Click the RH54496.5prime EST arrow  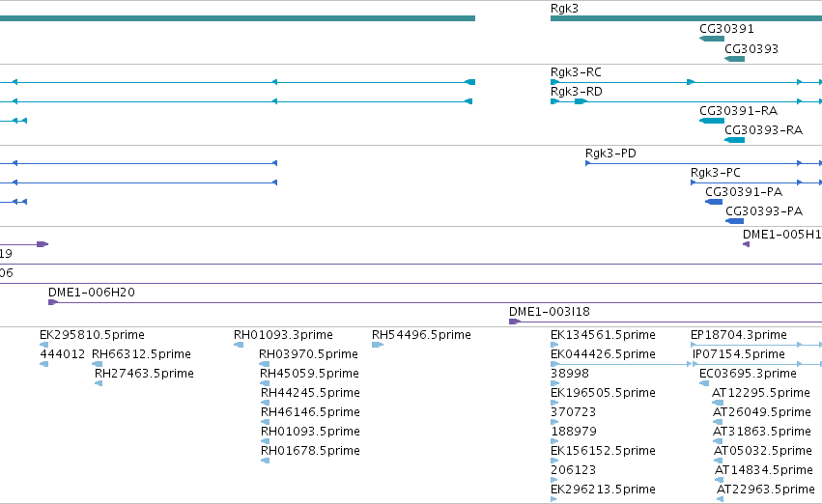tap(378, 345)
